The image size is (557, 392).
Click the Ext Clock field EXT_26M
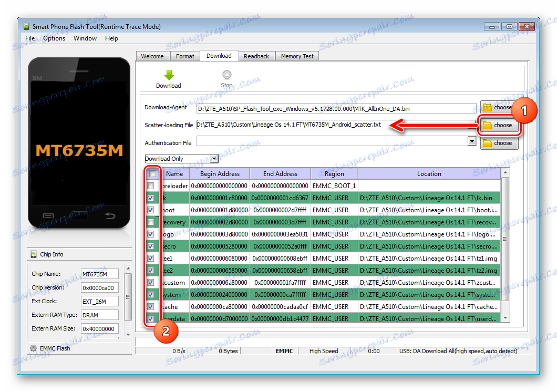click(99, 302)
